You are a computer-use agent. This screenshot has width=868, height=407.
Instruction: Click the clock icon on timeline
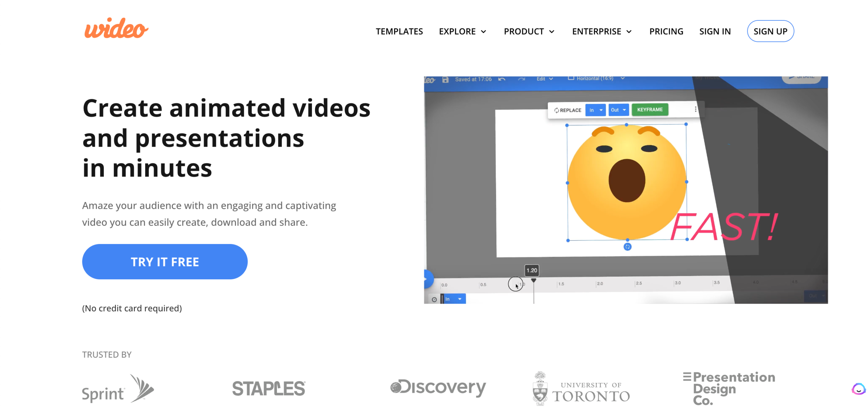tap(434, 299)
